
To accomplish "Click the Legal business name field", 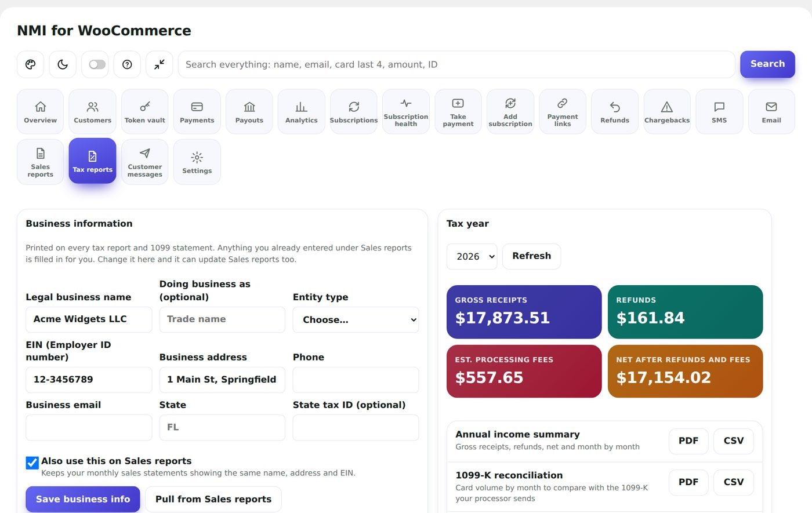I will coord(89,319).
